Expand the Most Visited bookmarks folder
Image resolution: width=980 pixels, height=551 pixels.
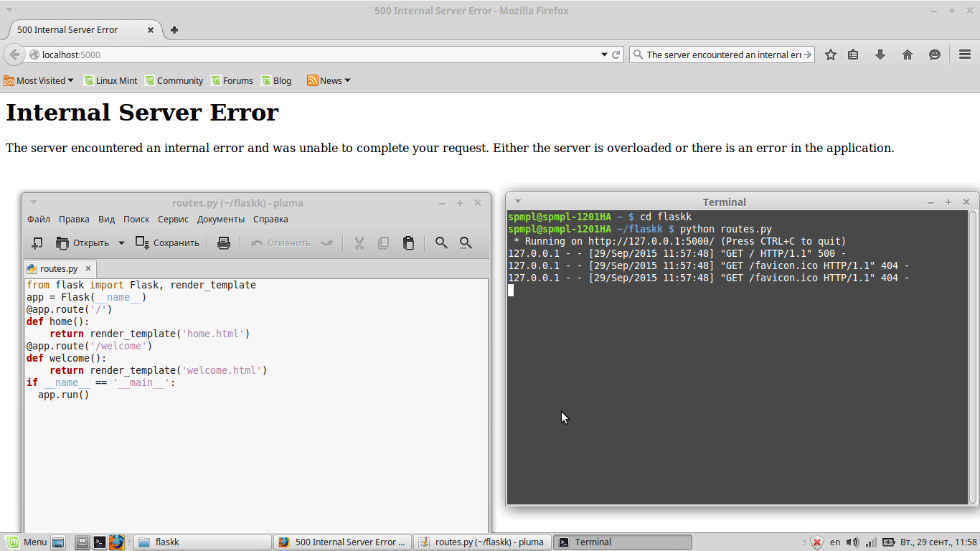tap(39, 81)
